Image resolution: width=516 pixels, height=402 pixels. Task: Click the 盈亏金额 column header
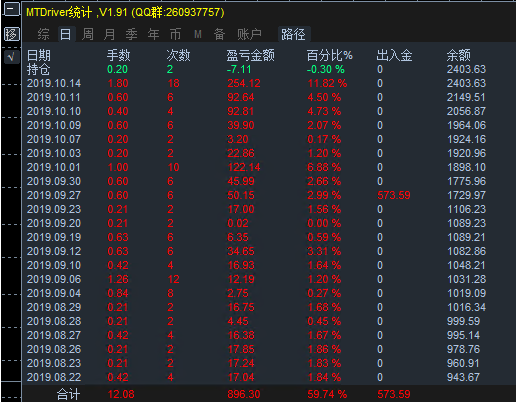click(x=251, y=55)
